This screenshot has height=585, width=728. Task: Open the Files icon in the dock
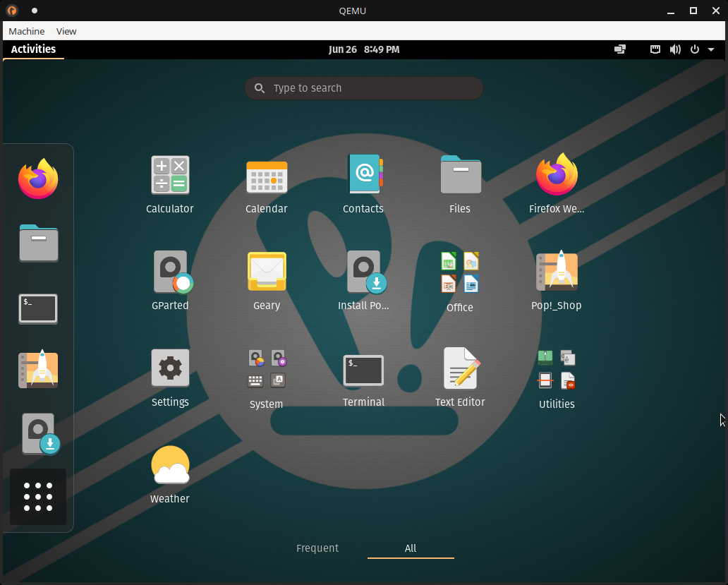[39, 243]
